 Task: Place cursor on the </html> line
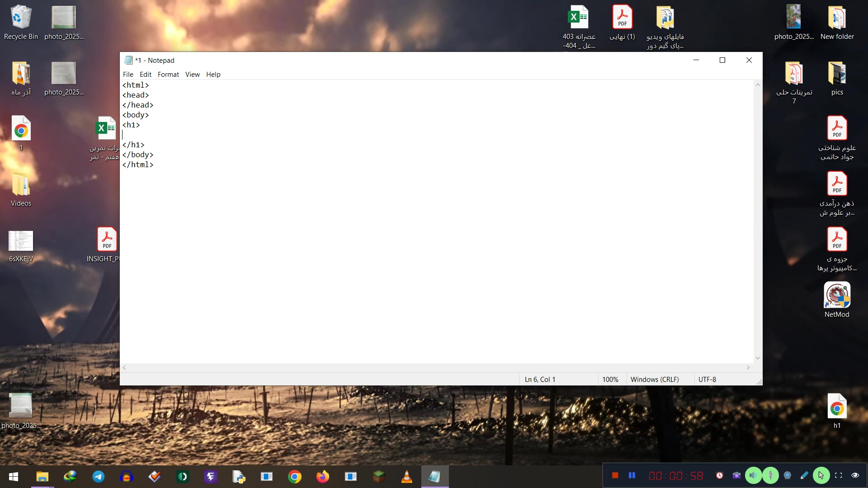point(138,165)
